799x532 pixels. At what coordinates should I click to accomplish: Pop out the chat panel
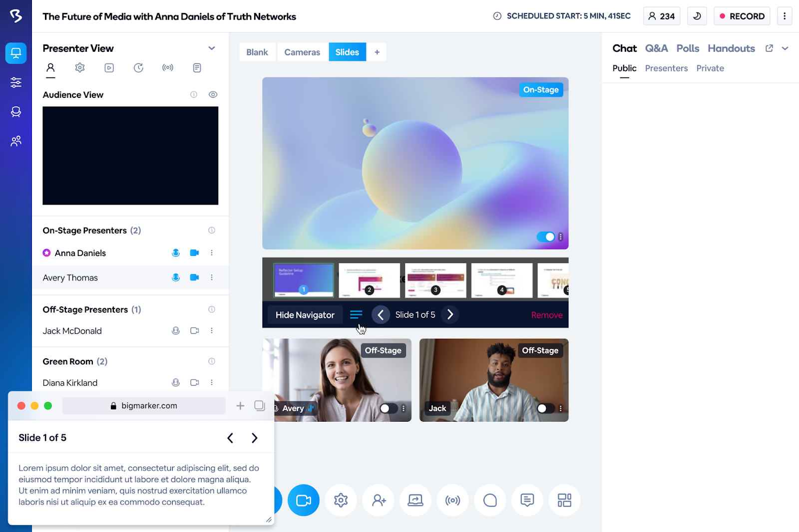click(769, 48)
